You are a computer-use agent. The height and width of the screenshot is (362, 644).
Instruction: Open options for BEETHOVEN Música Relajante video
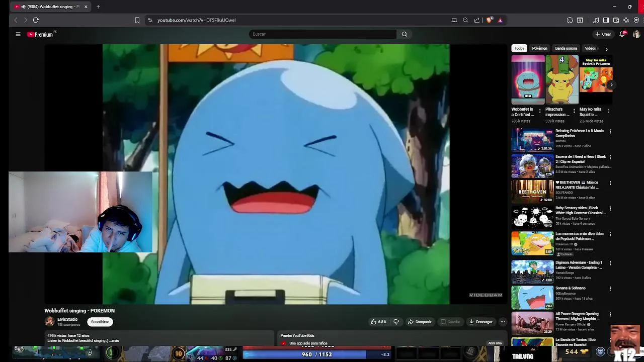click(x=610, y=184)
